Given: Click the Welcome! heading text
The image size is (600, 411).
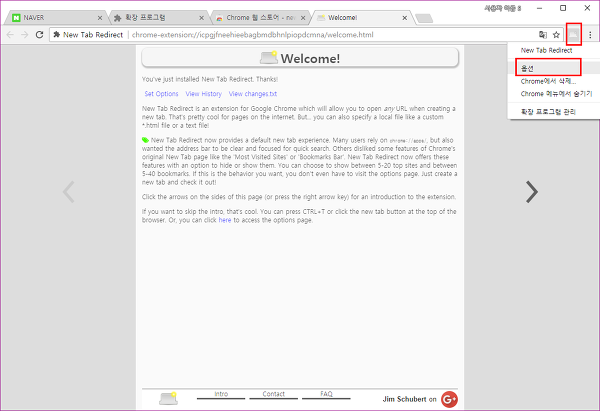Looking at the screenshot, I should pos(310,59).
